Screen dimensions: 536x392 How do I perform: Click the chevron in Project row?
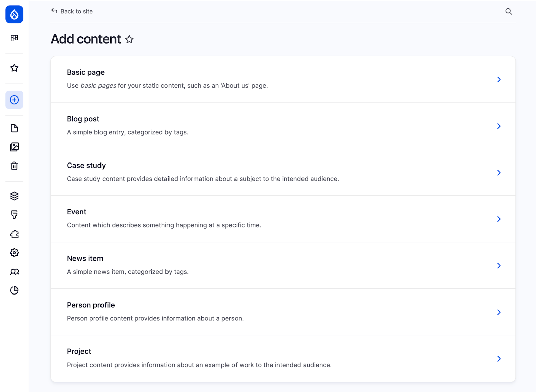(x=499, y=359)
